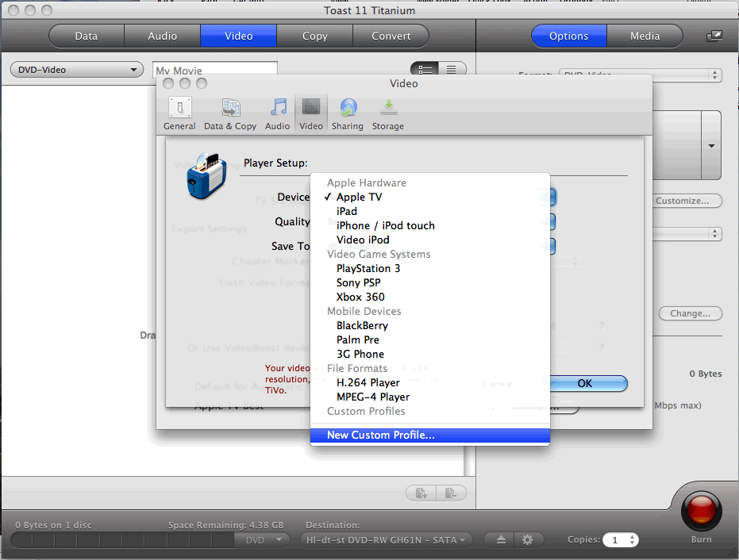Viewport: 739px width, 560px height.
Task: Select the Media tab
Action: tap(645, 36)
